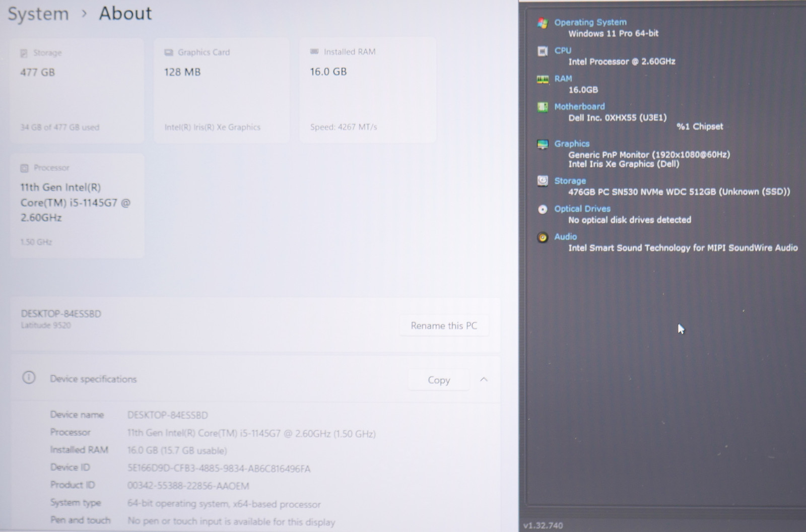Open the Motherboard section icon

tap(543, 107)
